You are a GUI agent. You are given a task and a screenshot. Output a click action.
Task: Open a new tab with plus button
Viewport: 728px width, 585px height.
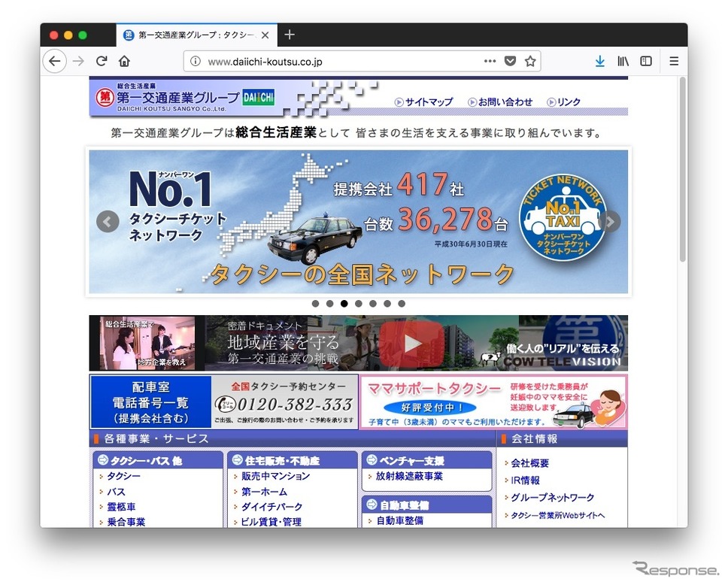point(290,35)
